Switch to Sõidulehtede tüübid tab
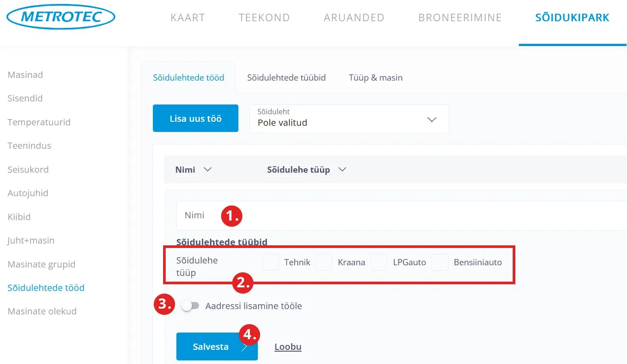 coord(286,78)
